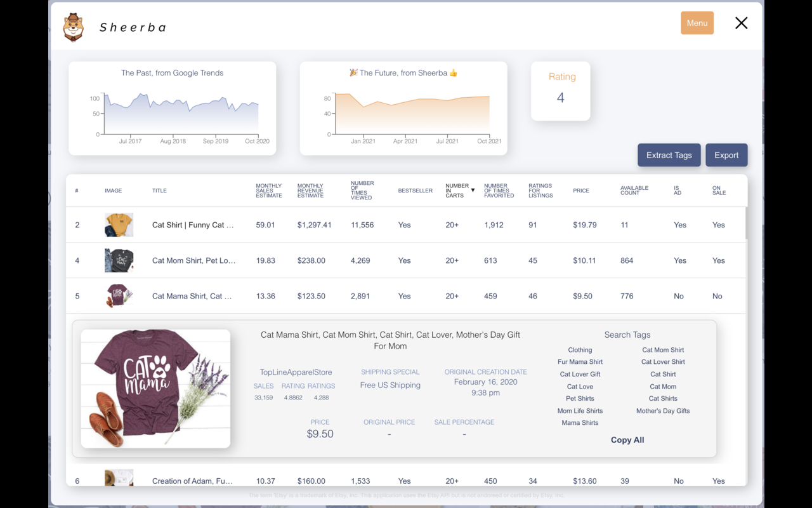Viewport: 812px width, 508px height.
Task: Open the orange Menu button
Action: 697,23
